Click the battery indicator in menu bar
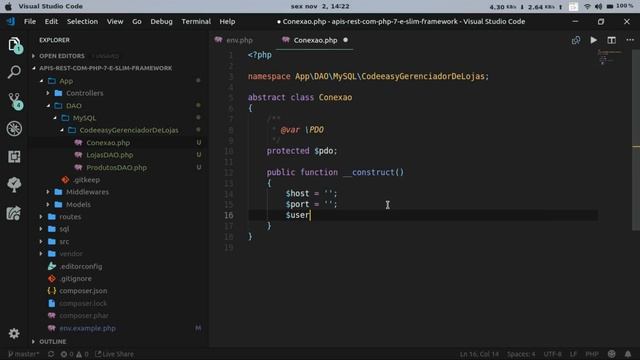Screen dimensions: 640x360 coord(610,7)
